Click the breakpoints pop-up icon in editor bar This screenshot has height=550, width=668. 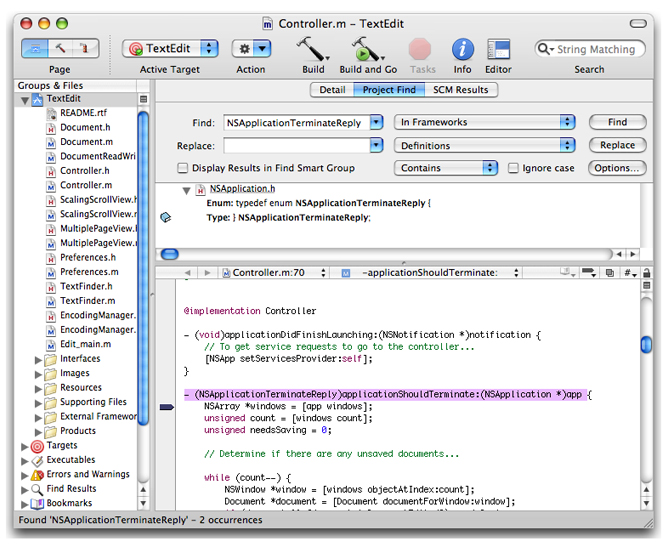(589, 272)
